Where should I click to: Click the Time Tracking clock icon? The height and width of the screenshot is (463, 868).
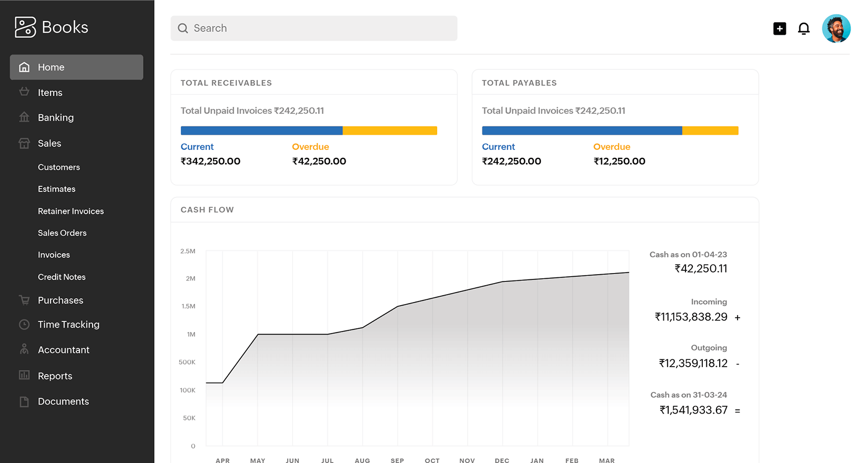24,325
